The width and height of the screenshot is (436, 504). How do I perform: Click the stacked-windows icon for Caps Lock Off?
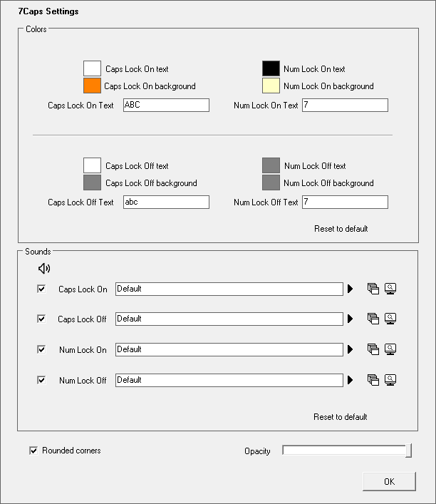373,319
